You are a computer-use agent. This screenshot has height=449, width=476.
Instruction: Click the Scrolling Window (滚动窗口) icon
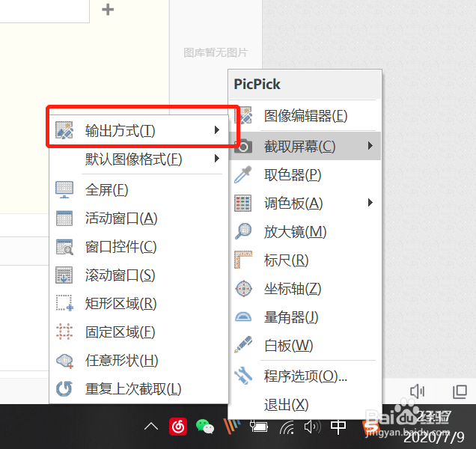pos(64,275)
